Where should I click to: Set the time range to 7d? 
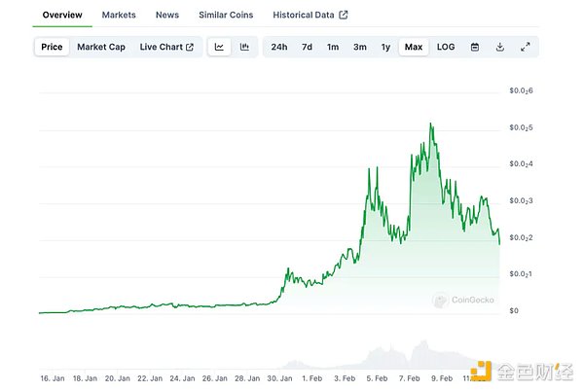pos(307,47)
